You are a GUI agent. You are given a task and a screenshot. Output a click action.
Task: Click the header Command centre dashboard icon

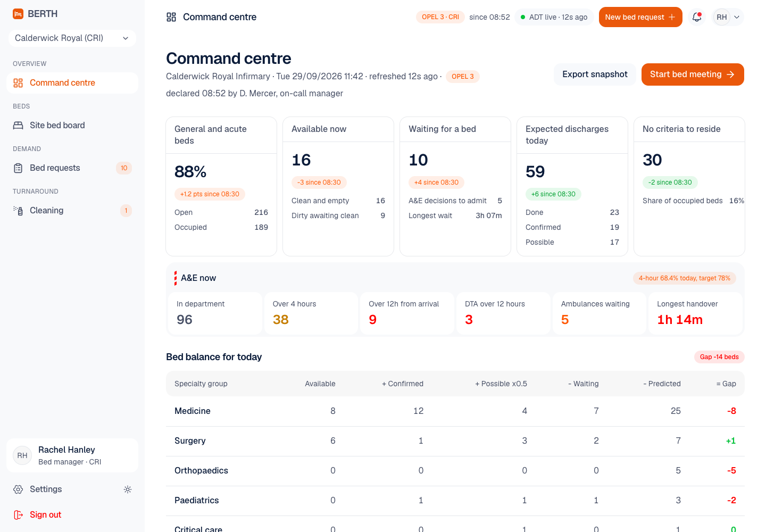[171, 17]
